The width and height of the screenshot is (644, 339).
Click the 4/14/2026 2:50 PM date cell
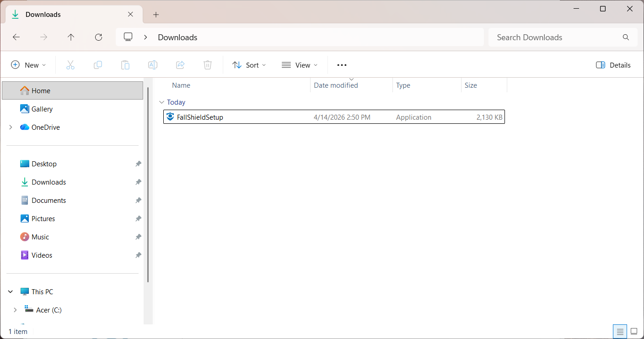click(x=342, y=117)
